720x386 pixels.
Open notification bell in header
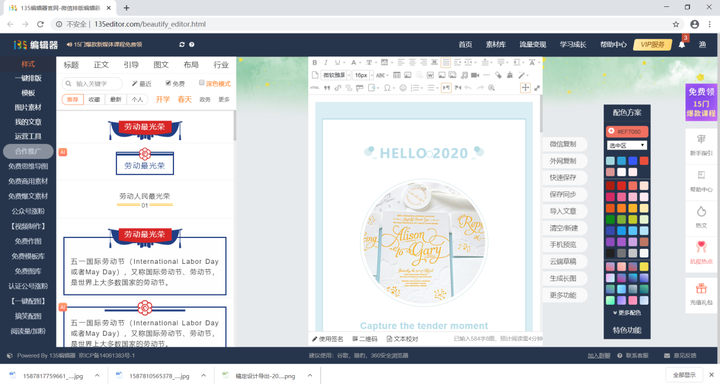682,45
